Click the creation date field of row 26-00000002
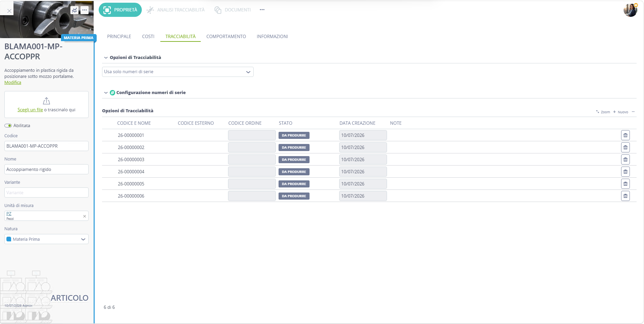 tap(363, 147)
